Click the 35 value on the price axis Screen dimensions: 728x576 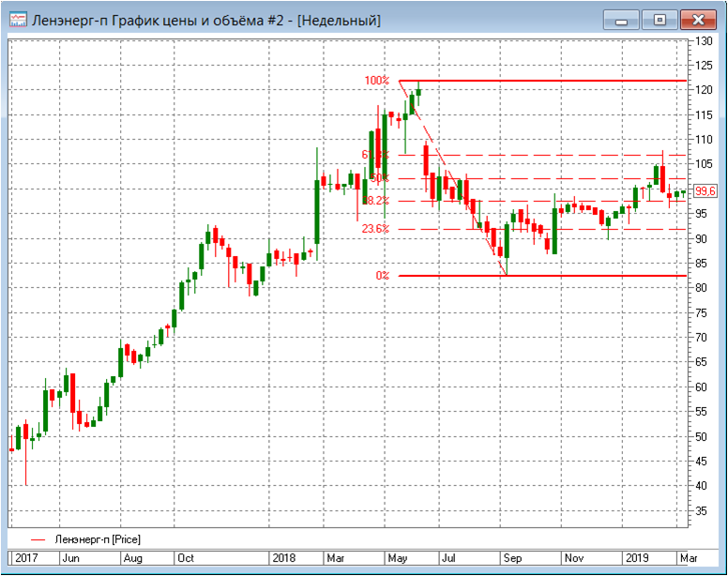click(x=702, y=511)
